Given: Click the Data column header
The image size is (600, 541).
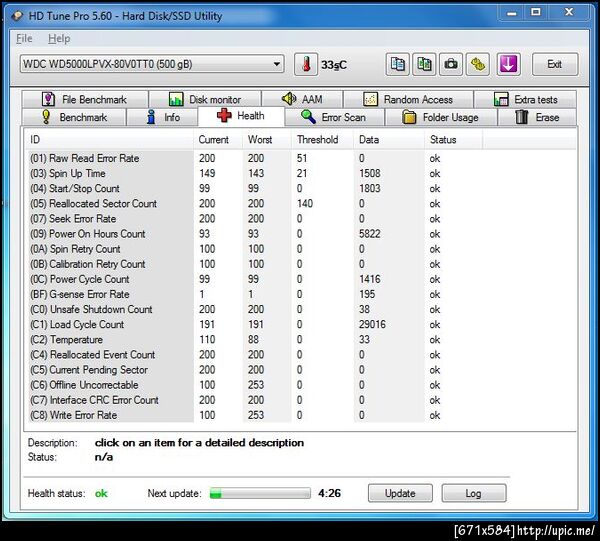Looking at the screenshot, I should 389,140.
